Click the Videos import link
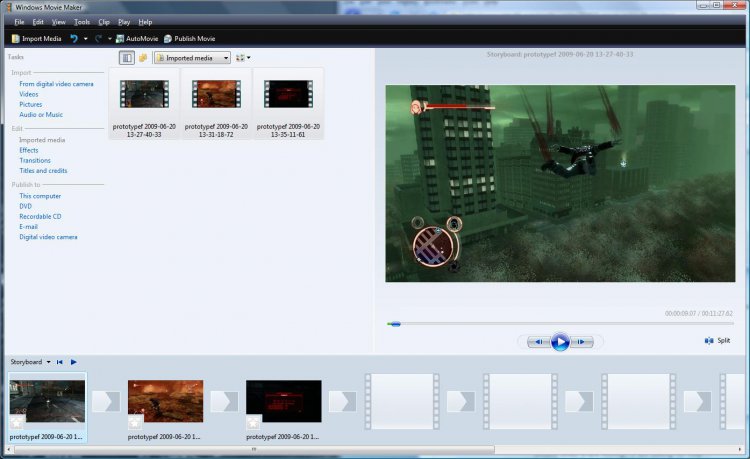750x459 pixels. tap(29, 94)
